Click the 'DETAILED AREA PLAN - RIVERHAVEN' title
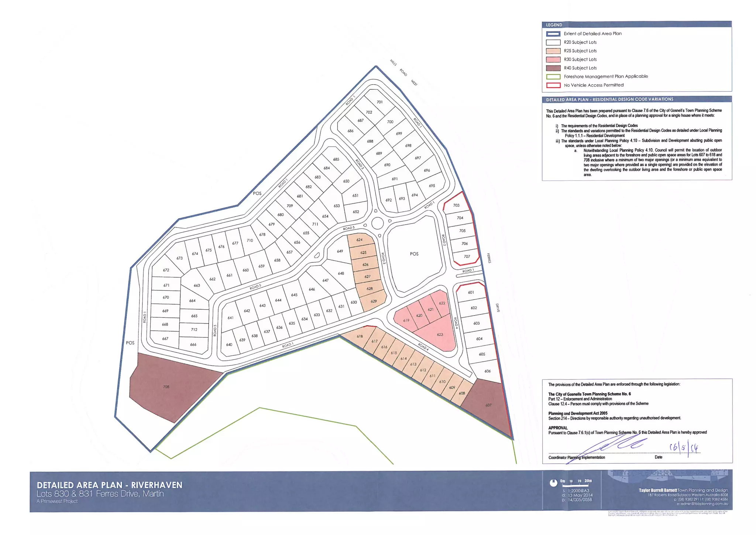This screenshot has height=535, width=756. 109,485
